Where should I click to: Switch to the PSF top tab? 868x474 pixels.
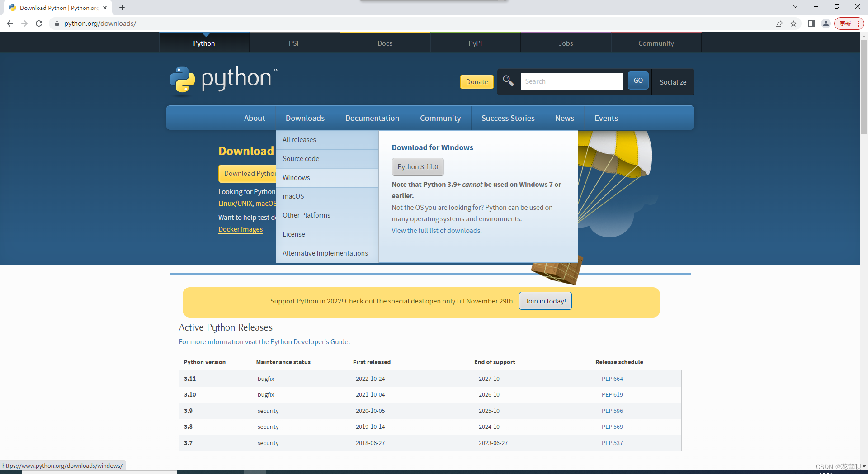294,43
